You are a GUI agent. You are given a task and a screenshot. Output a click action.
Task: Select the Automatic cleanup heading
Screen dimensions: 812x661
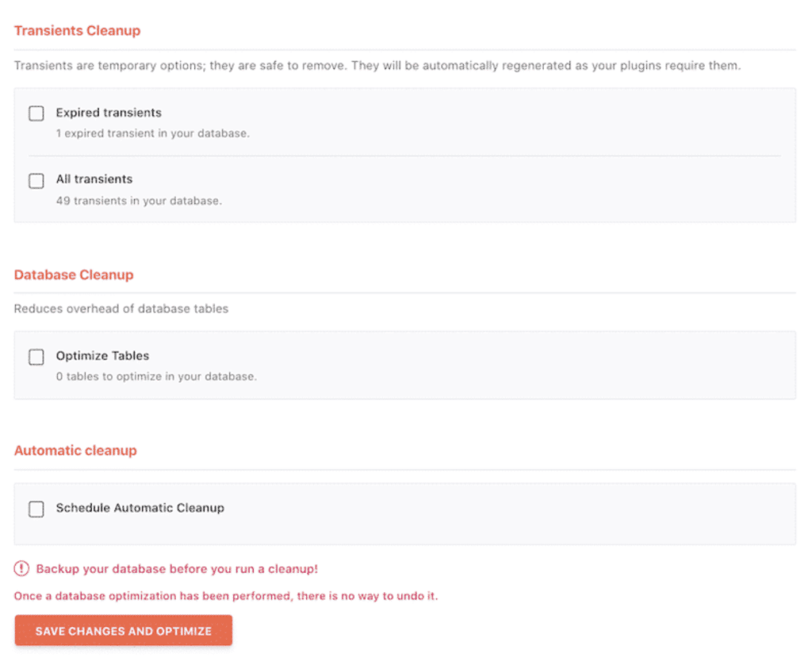coord(75,450)
